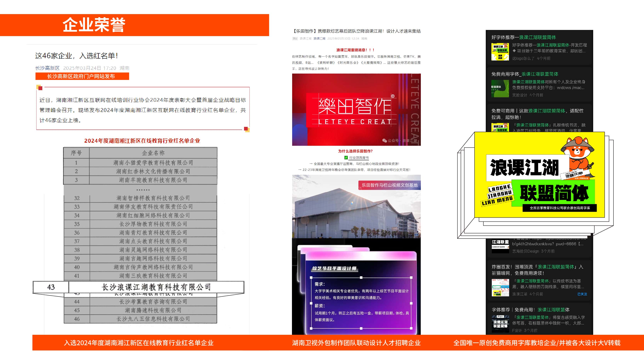Toggle the green 行业顶流背书 checkbox

coord(346,158)
